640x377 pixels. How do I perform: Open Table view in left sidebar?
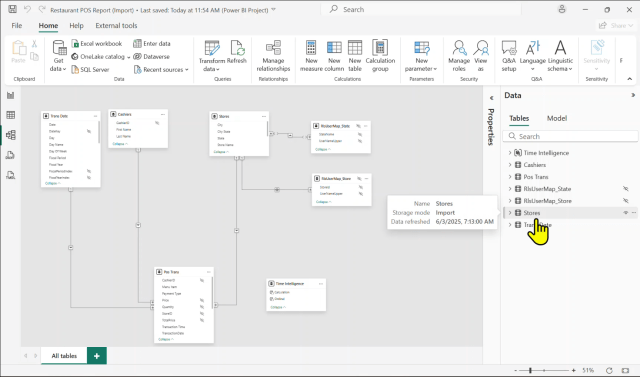[11, 115]
